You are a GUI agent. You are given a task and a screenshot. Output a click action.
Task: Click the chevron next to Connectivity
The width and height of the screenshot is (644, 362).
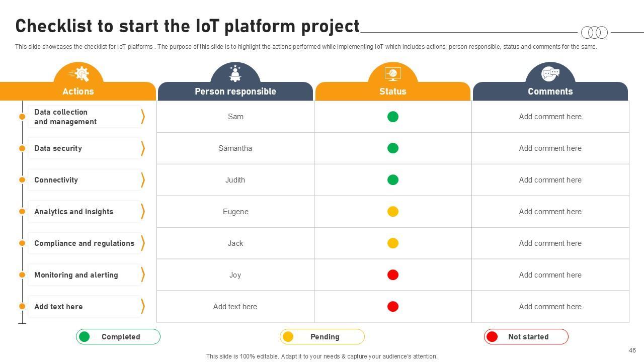tap(143, 180)
